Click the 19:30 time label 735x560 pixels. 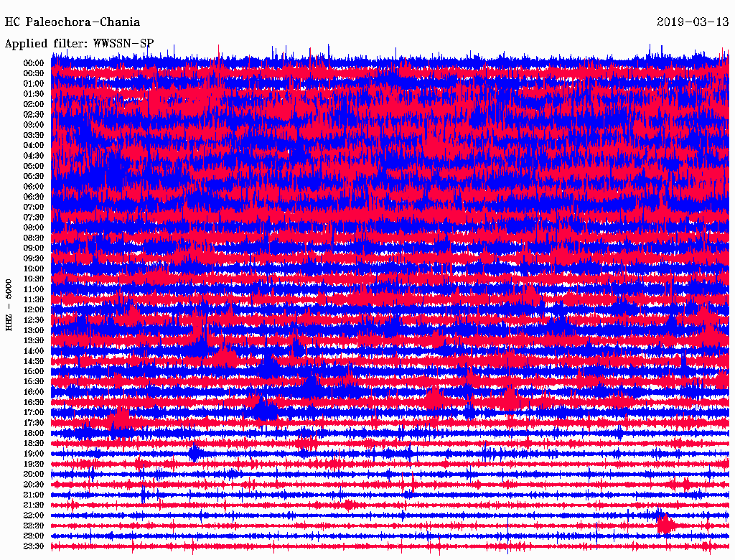(34, 465)
